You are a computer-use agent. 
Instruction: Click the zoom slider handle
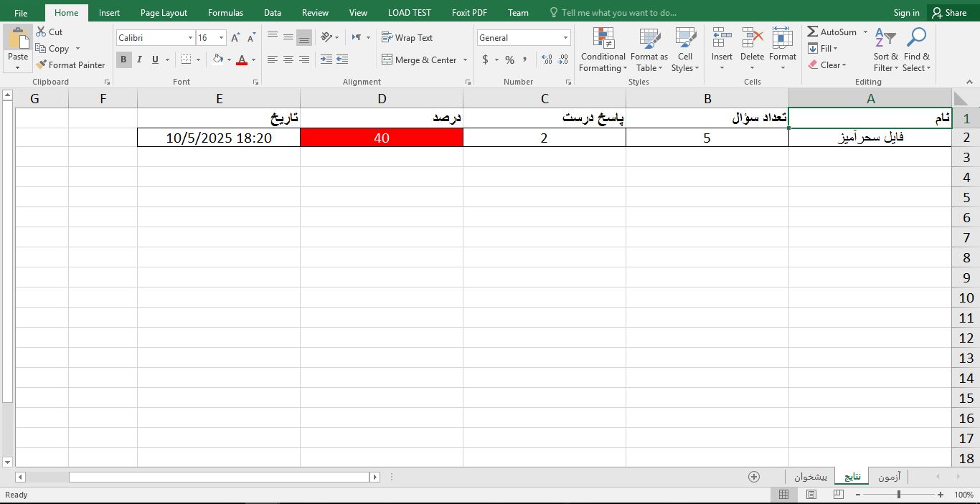pos(899,495)
